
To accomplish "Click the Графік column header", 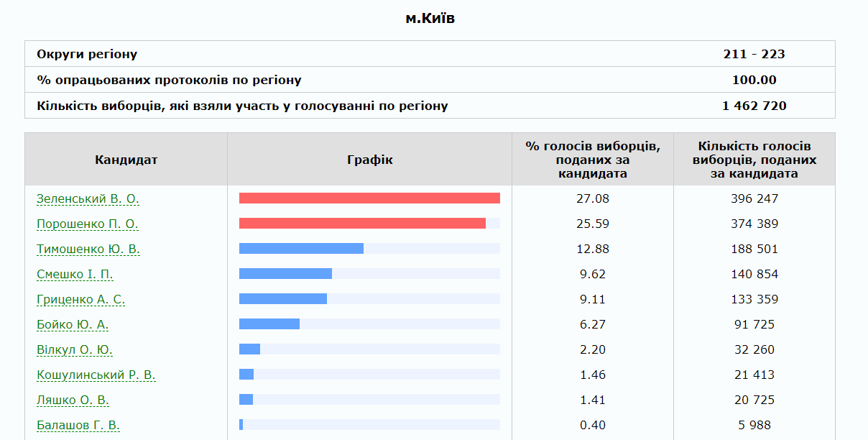I will point(369,160).
